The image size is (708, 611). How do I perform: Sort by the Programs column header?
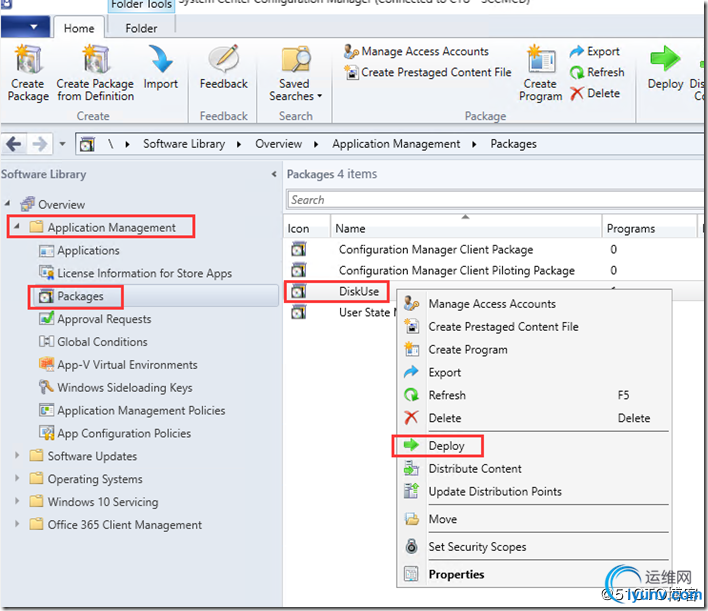tap(650, 228)
